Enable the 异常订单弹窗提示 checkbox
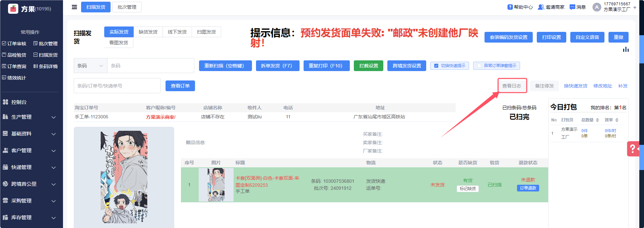 479,66
